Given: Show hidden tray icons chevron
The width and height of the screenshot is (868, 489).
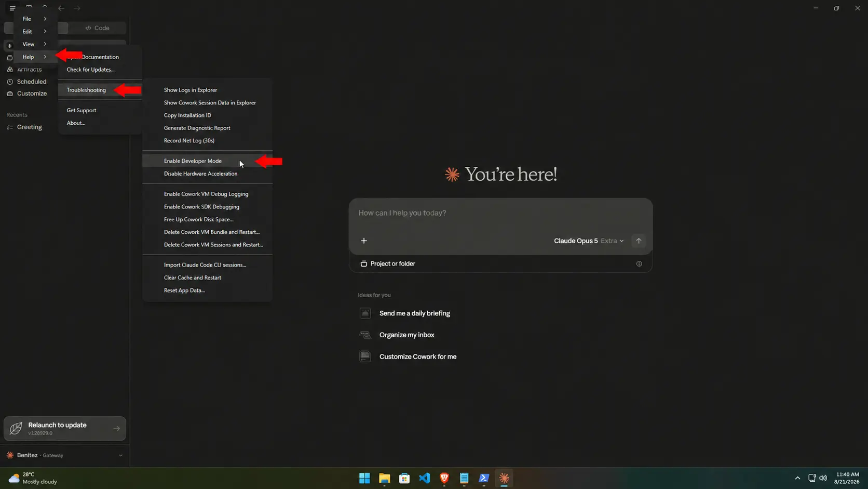Looking at the screenshot, I should (797, 478).
